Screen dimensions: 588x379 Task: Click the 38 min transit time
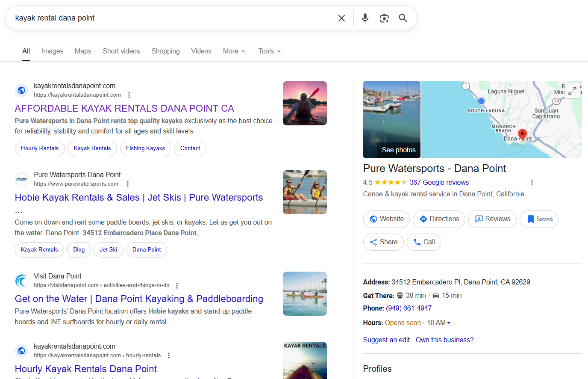click(x=416, y=296)
